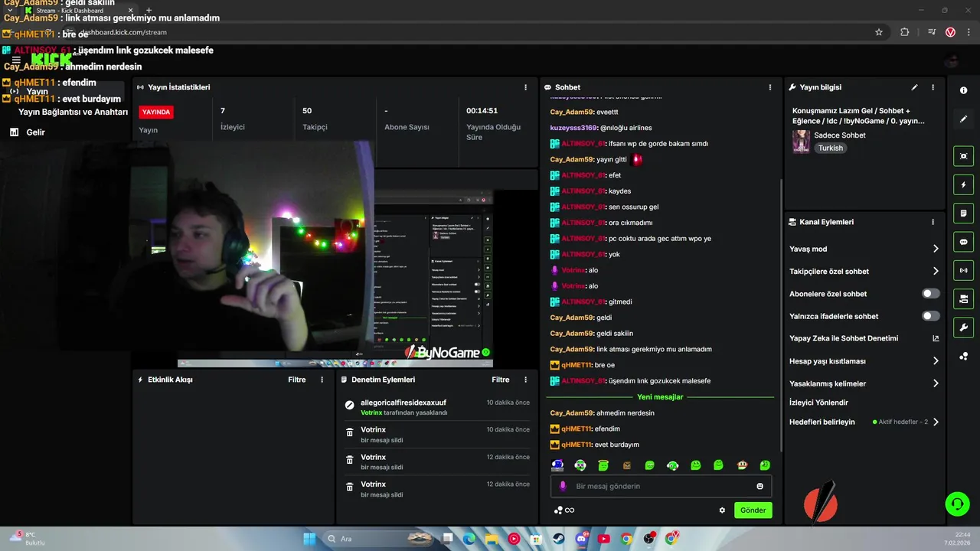Expand Yasaklanmış kelimeler settings
The image size is (980, 551).
[936, 383]
